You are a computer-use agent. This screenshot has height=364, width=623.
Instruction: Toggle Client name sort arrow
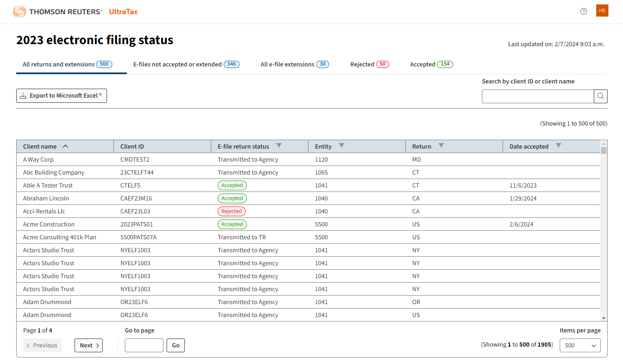(65, 146)
